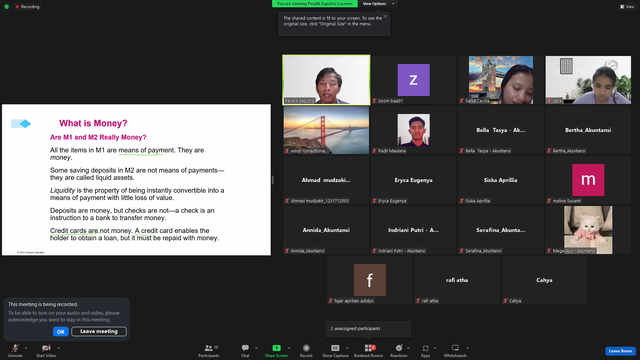Open the View layout option
640x360 pixels.
(627, 7)
